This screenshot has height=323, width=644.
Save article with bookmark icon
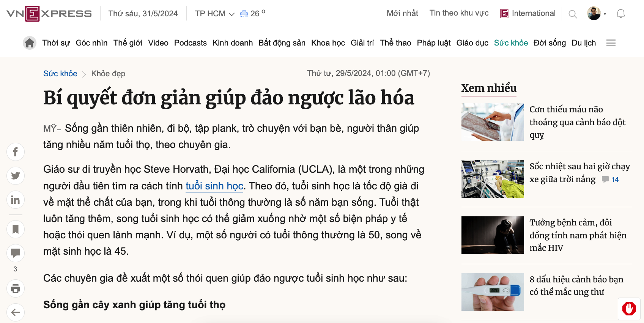[16, 229]
